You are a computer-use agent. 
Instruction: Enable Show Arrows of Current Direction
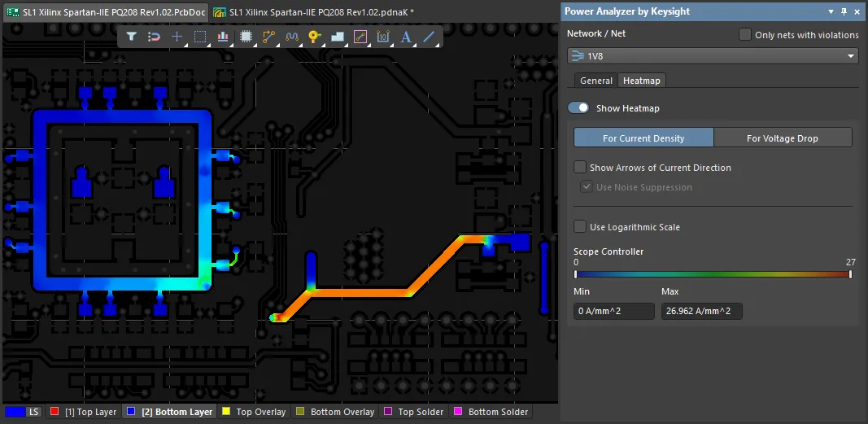(579, 167)
